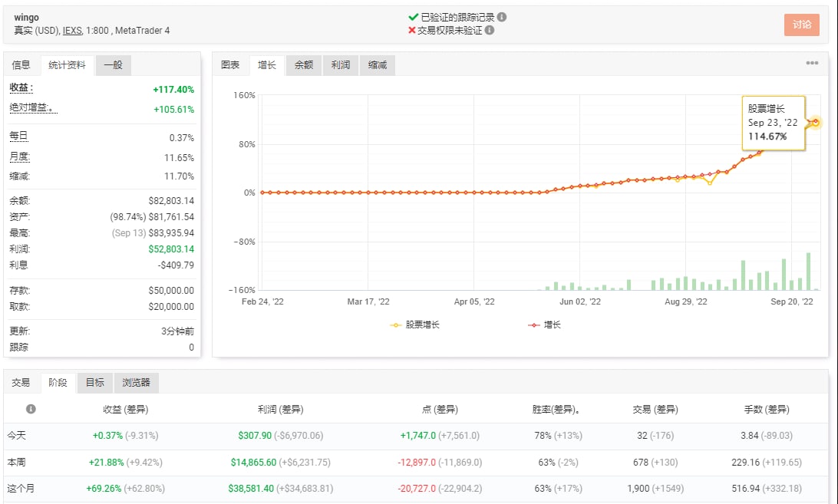Click the 缩减 label in stats list
The height and width of the screenshot is (504, 838).
pos(20,176)
